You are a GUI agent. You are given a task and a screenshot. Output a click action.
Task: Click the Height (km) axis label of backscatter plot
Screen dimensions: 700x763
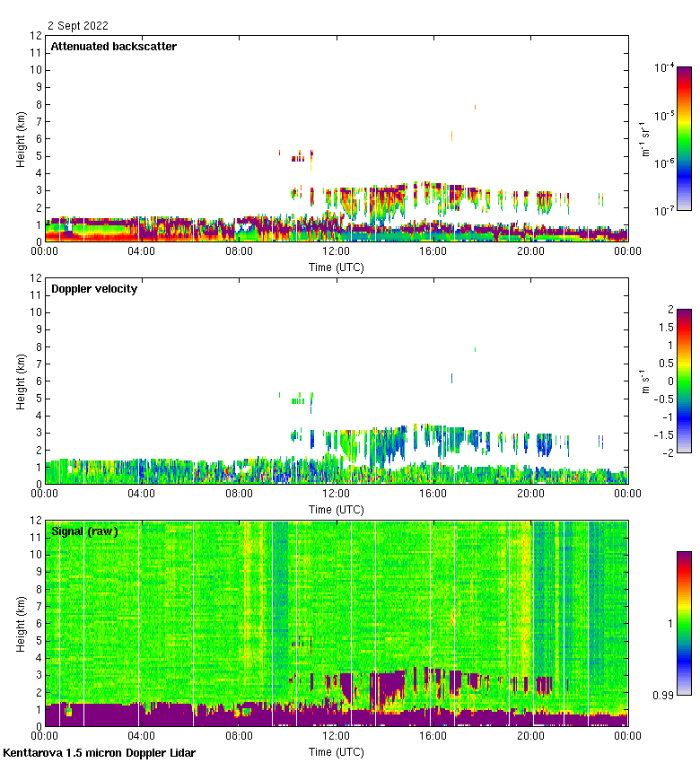point(21,138)
